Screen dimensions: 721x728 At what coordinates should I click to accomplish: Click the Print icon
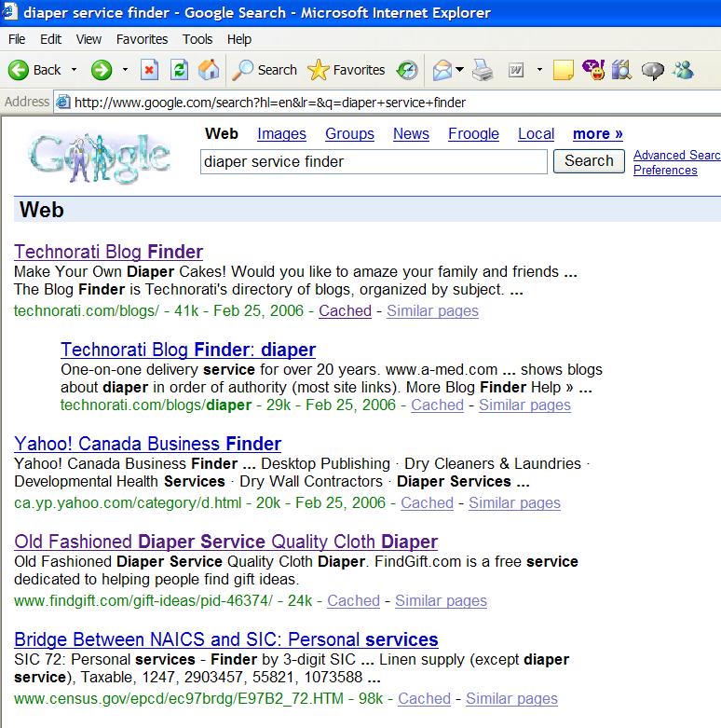tap(483, 70)
